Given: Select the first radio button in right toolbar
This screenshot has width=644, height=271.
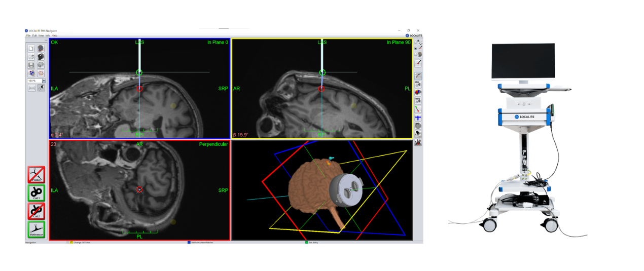Looking at the screenshot, I should pyautogui.click(x=416, y=42).
